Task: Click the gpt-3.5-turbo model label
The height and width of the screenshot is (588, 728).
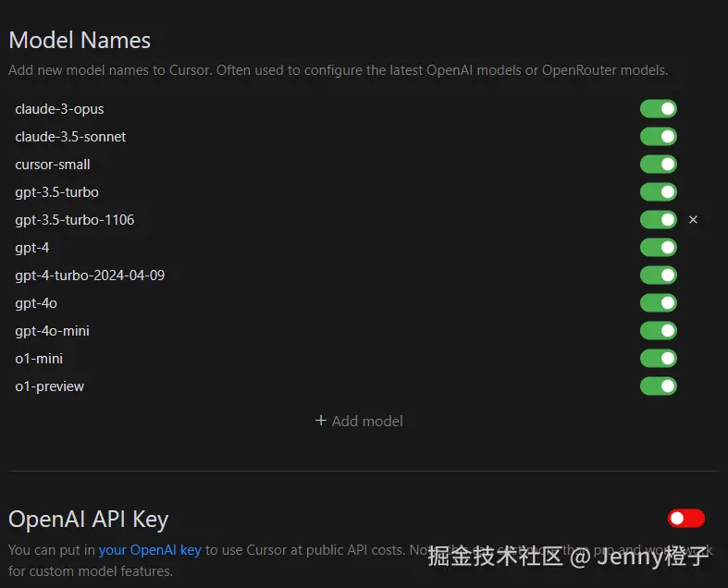Action: pyautogui.click(x=56, y=192)
